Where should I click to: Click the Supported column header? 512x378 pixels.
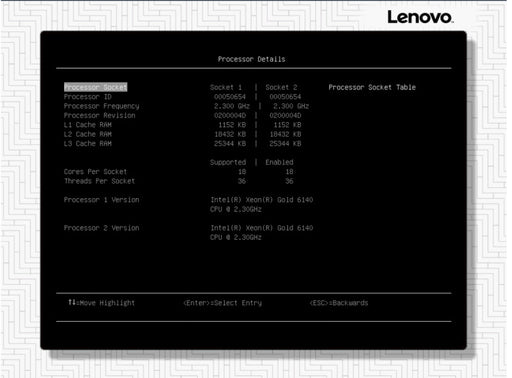click(x=228, y=162)
